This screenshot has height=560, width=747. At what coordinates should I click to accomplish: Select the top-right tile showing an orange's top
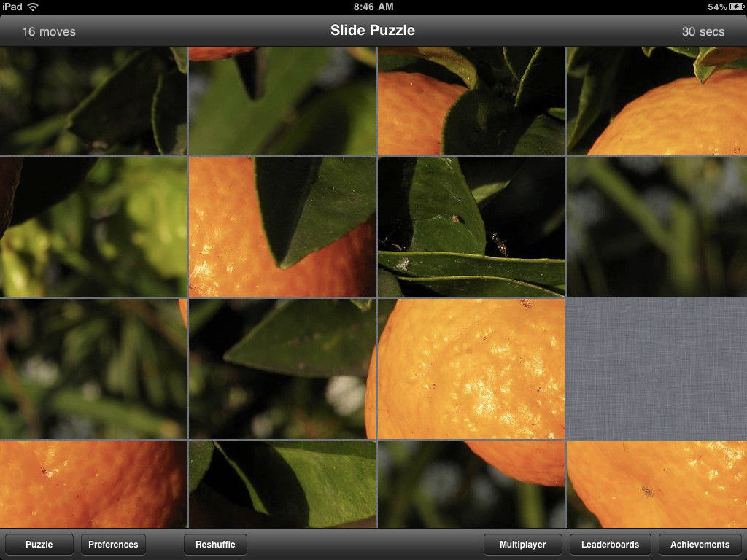coord(657,101)
